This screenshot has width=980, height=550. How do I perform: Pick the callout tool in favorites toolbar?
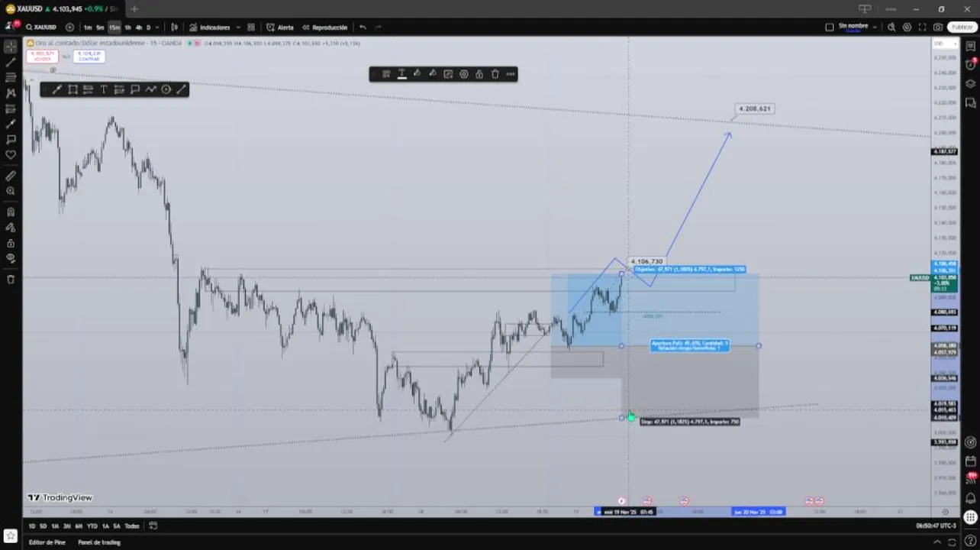click(x=135, y=89)
